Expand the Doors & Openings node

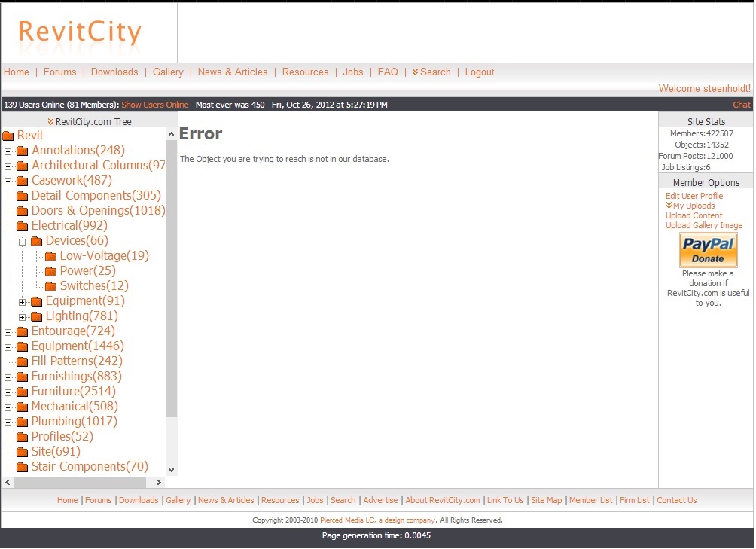click(8, 212)
